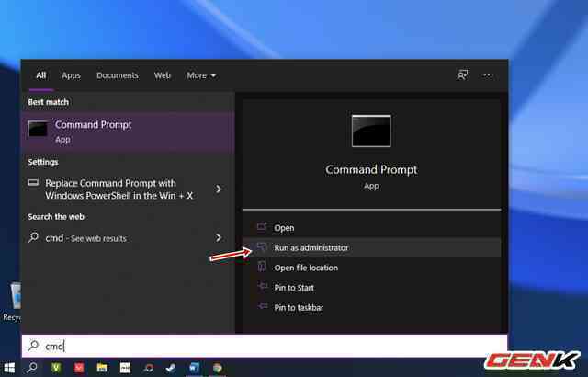588x377 pixels.
Task: Launch Steam from the taskbar
Action: coord(171,368)
